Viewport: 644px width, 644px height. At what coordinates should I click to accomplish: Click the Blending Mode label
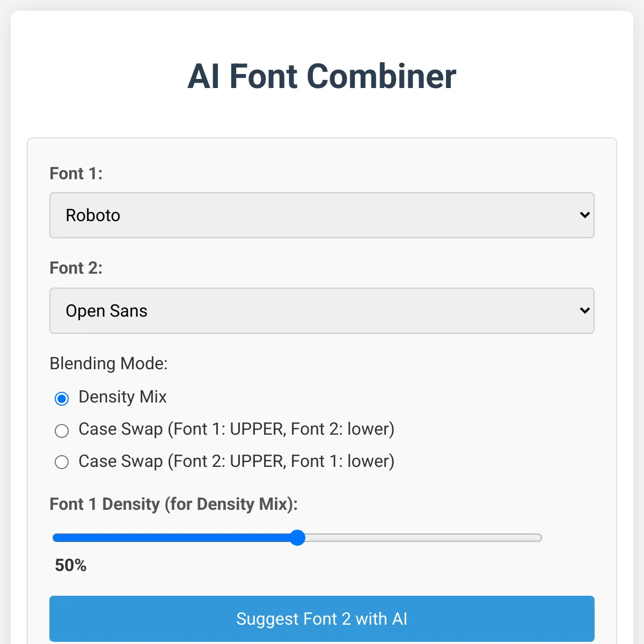tap(108, 364)
